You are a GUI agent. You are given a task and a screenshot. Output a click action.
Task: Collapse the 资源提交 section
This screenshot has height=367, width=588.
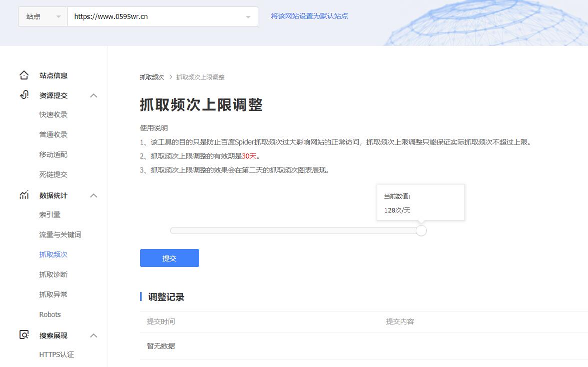pos(94,95)
